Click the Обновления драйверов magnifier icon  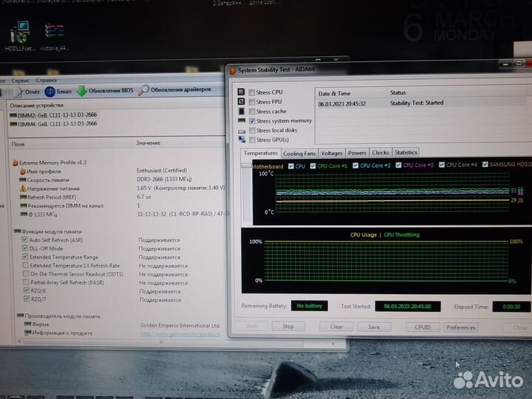pos(144,90)
